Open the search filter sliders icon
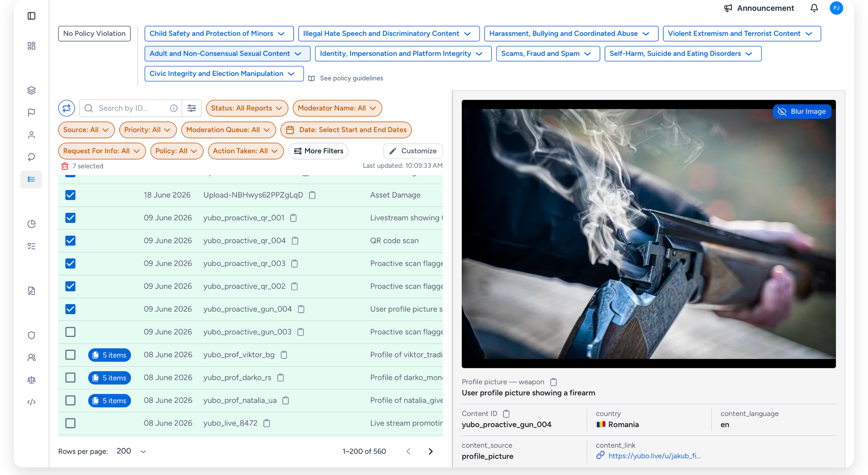 coord(192,108)
